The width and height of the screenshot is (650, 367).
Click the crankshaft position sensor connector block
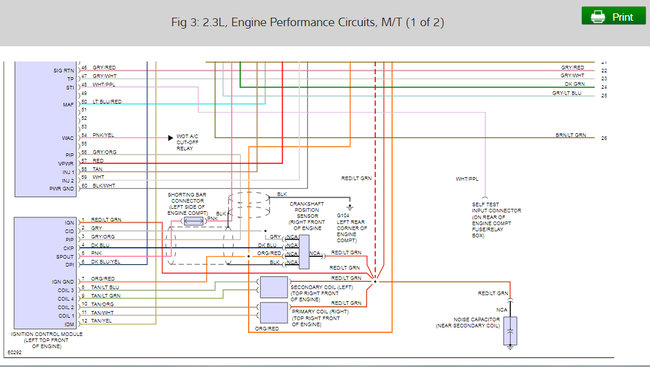coord(304,252)
